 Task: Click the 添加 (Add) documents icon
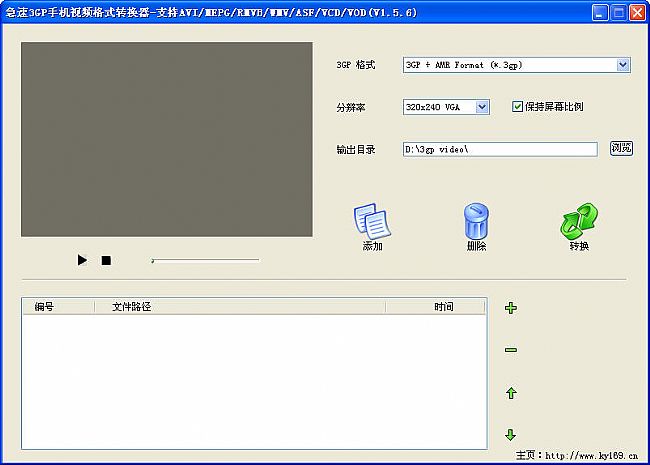(x=372, y=221)
